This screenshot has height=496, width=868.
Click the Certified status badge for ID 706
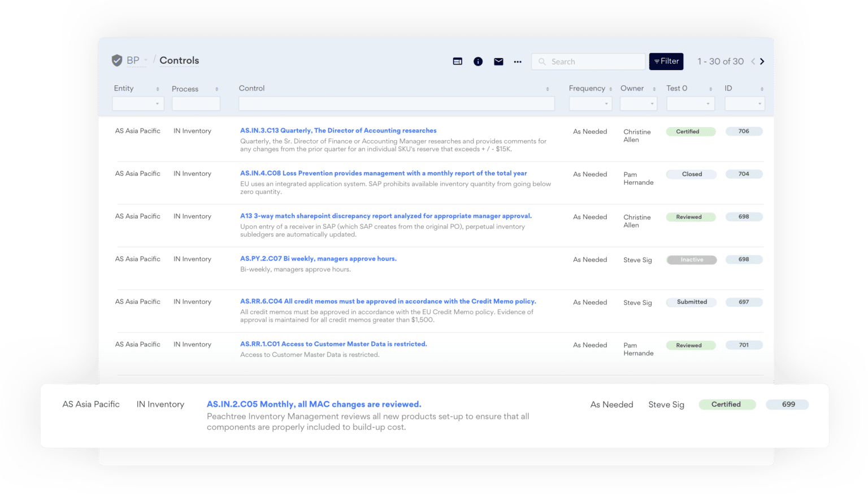691,131
